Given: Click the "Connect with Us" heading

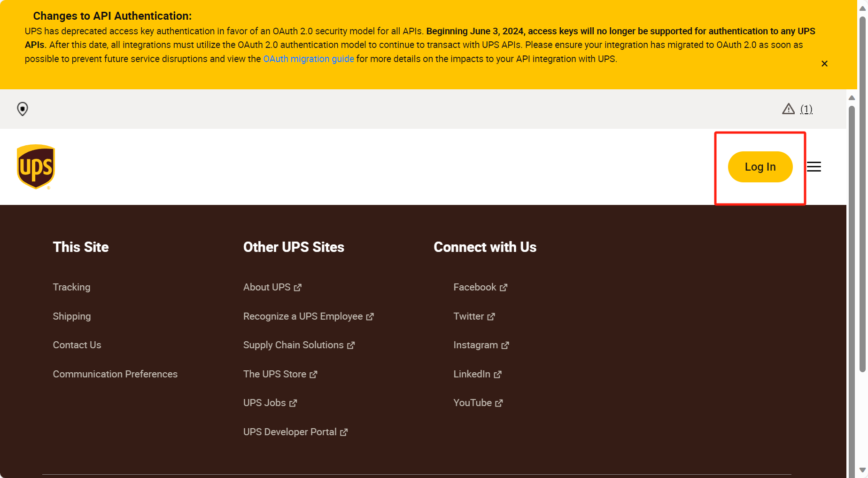Looking at the screenshot, I should (485, 247).
